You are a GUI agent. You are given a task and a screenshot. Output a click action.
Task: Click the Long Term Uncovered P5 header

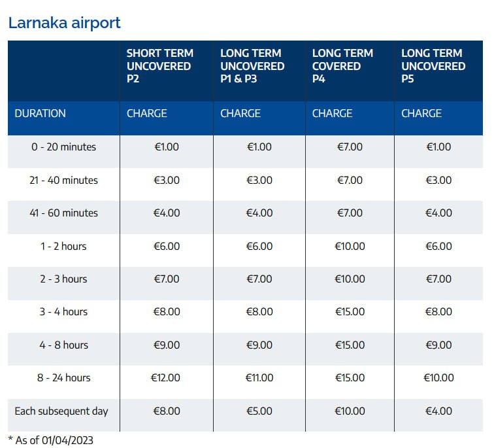click(x=433, y=66)
